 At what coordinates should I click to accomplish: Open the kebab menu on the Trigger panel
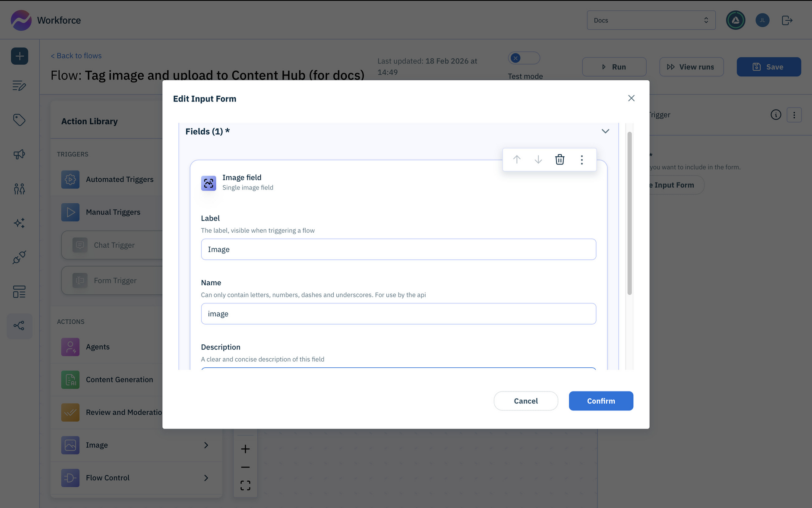coord(794,115)
